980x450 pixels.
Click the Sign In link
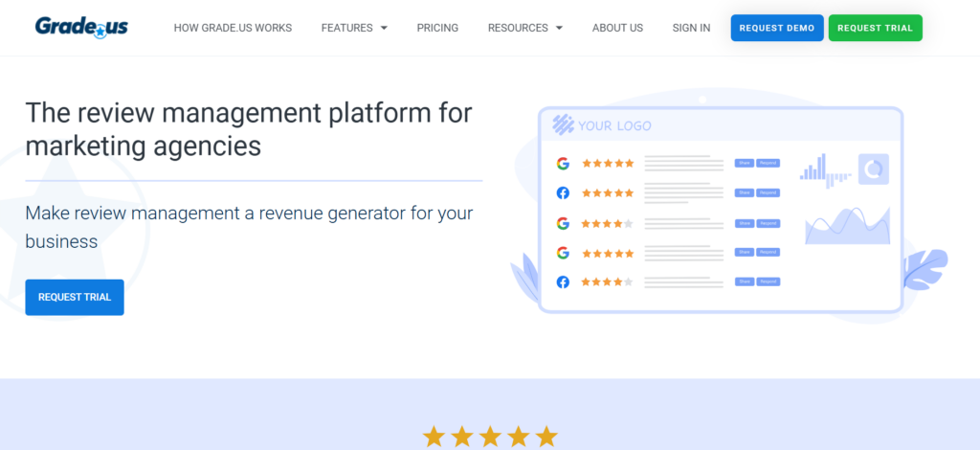691,28
